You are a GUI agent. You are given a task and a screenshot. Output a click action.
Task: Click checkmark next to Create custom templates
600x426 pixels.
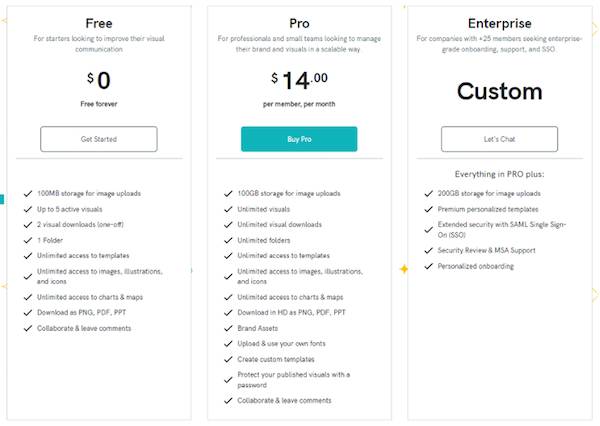(228, 358)
